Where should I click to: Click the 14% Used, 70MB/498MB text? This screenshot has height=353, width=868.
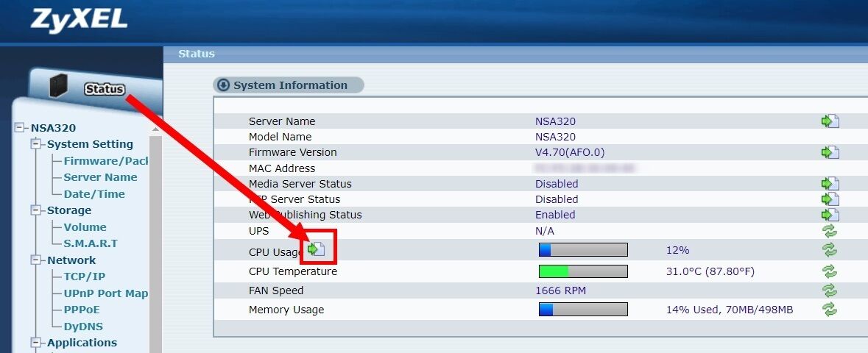[x=730, y=310]
